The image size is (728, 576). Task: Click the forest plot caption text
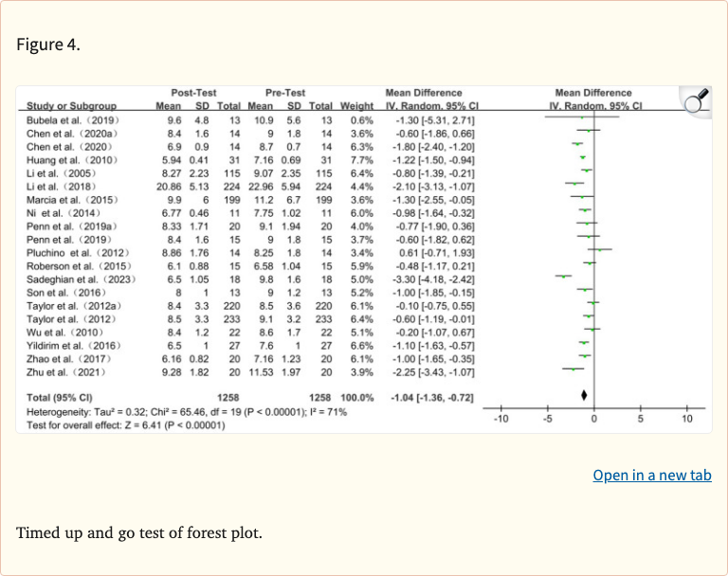(138, 532)
